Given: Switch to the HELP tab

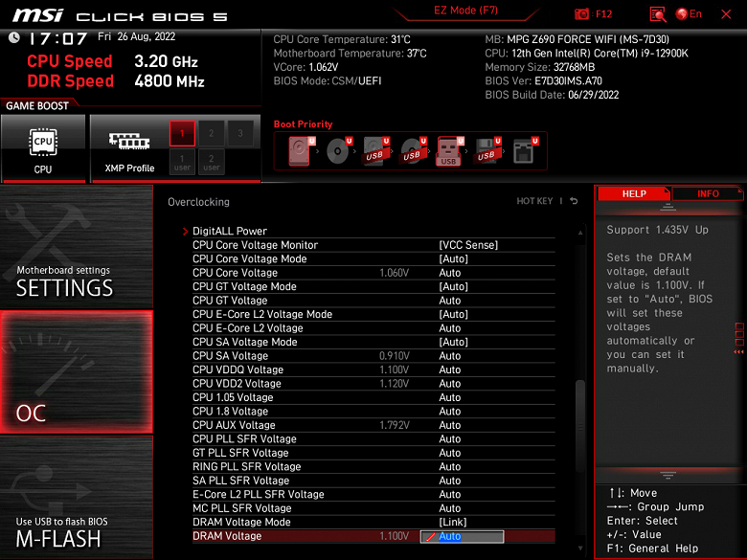Looking at the screenshot, I should 634,193.
